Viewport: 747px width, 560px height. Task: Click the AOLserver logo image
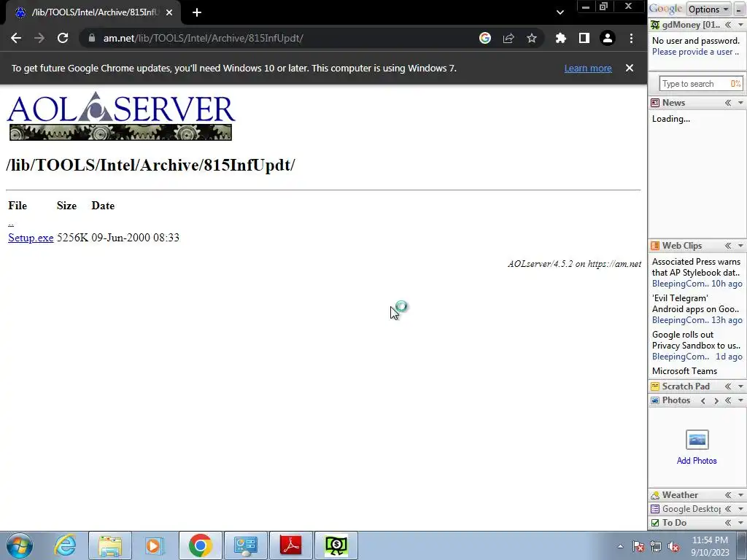coord(120,116)
